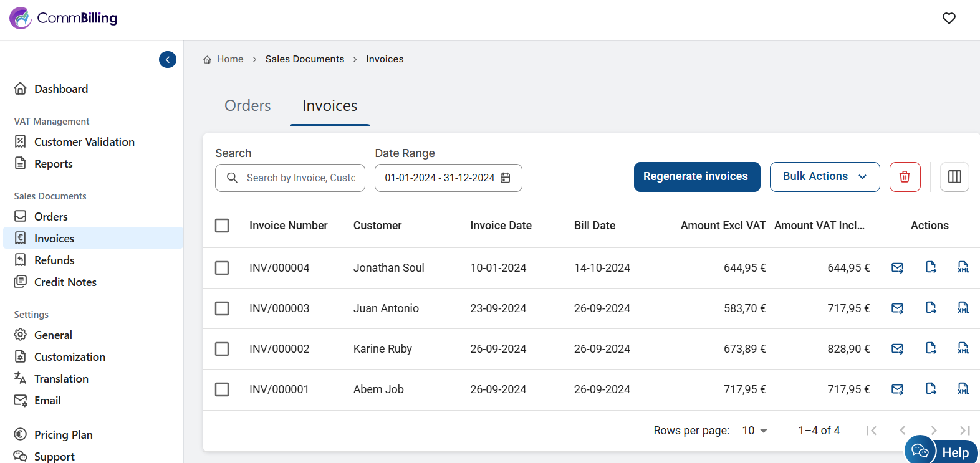Click the invoice search input field
This screenshot has height=463, width=980.
(300, 178)
